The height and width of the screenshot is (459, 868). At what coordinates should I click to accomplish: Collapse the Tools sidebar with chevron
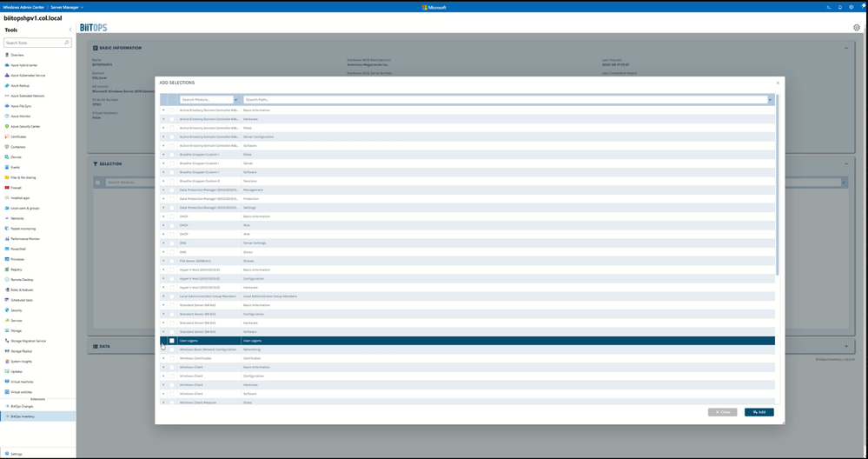point(70,30)
